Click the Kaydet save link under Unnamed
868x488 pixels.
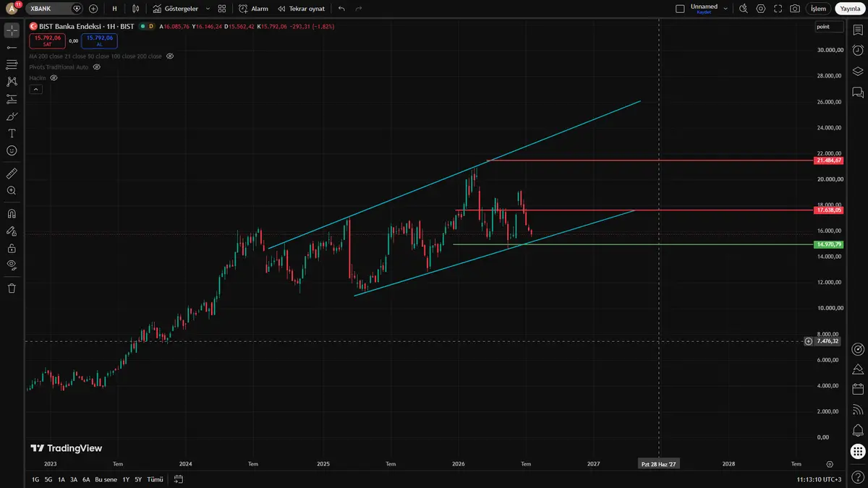tap(704, 12)
